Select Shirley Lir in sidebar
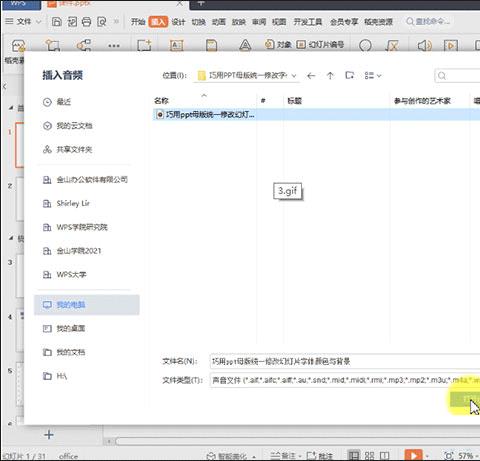This screenshot has height=461, width=480. (x=66, y=203)
